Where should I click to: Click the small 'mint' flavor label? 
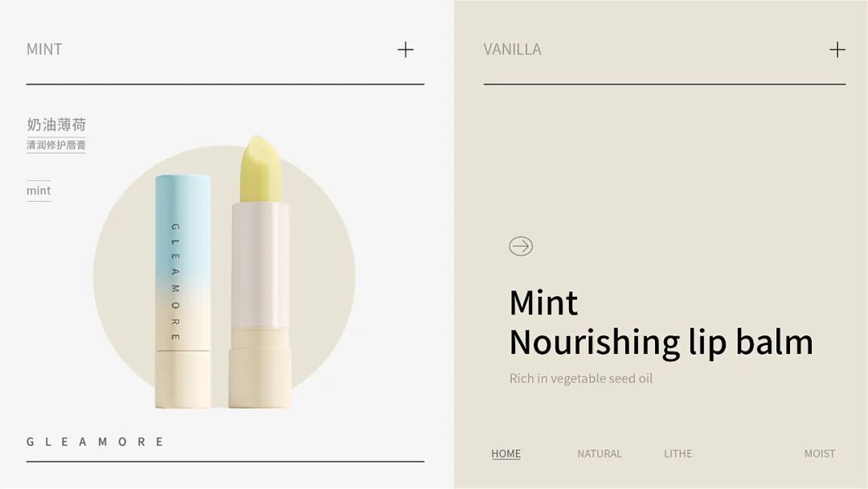coord(39,191)
